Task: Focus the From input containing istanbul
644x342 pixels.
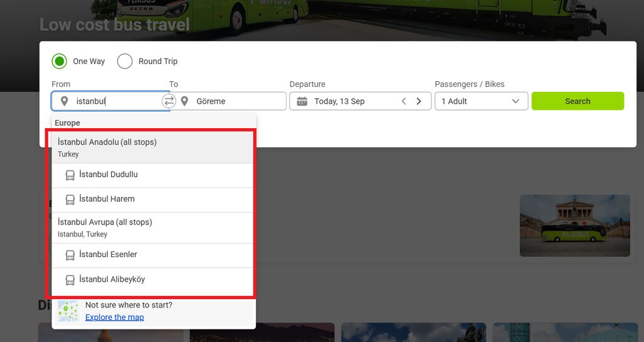Action: click(x=110, y=101)
